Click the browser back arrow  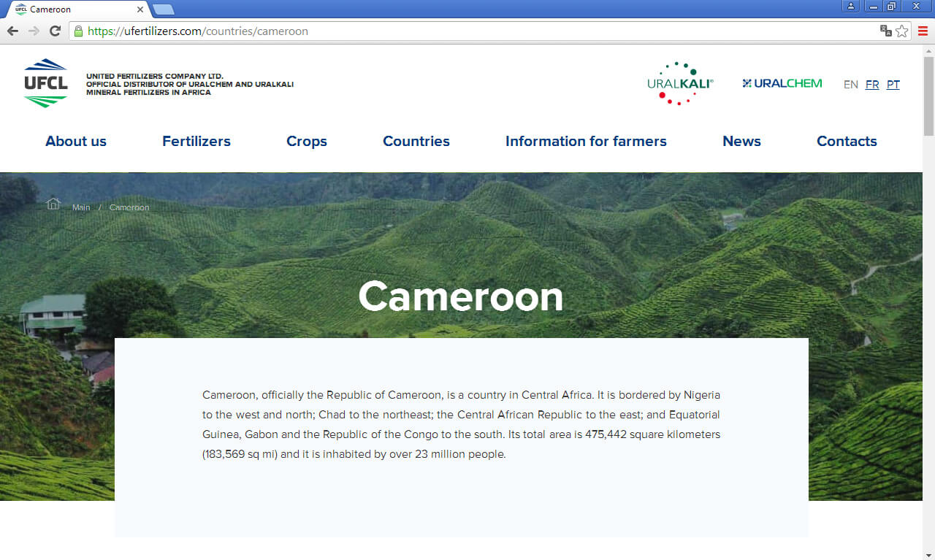coord(12,31)
